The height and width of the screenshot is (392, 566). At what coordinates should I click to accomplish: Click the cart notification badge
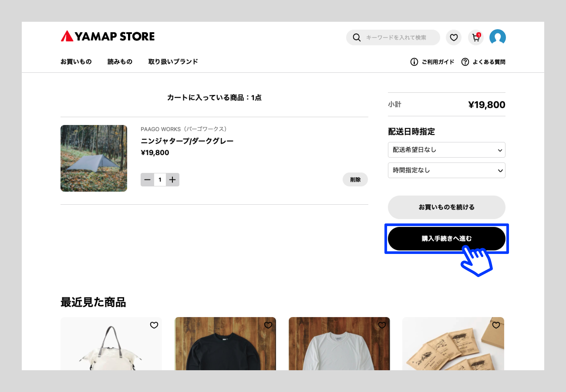pyautogui.click(x=479, y=35)
